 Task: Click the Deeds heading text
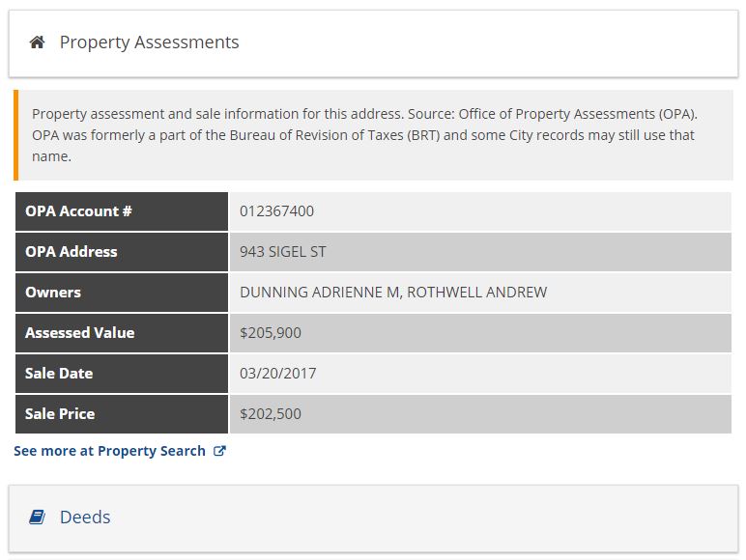click(85, 517)
